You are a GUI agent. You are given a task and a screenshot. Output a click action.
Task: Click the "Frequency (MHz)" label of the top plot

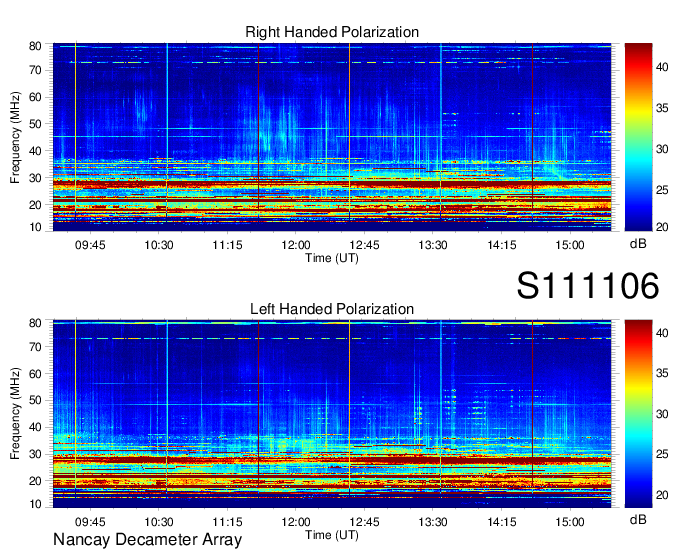pos(15,137)
